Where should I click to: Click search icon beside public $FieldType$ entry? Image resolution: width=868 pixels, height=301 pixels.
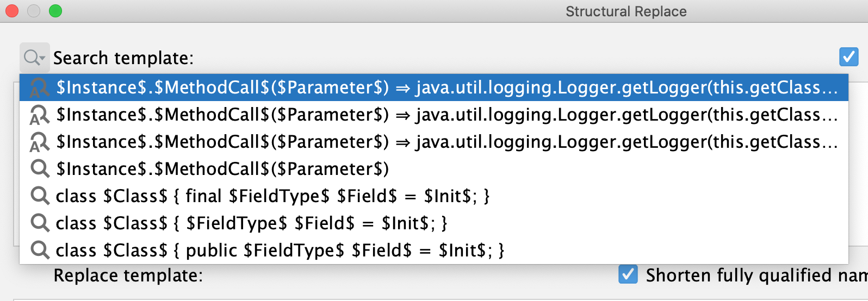click(39, 250)
